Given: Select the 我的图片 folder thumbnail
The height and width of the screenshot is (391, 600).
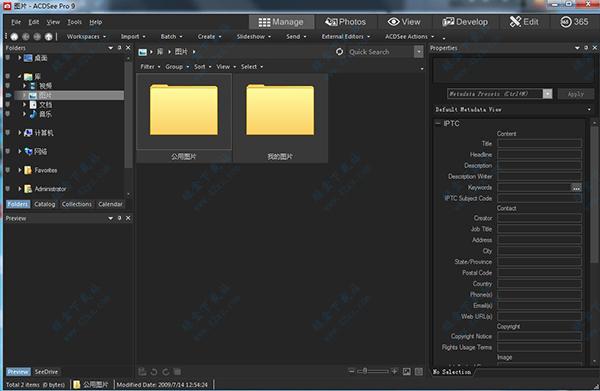Looking at the screenshot, I should pos(280,118).
